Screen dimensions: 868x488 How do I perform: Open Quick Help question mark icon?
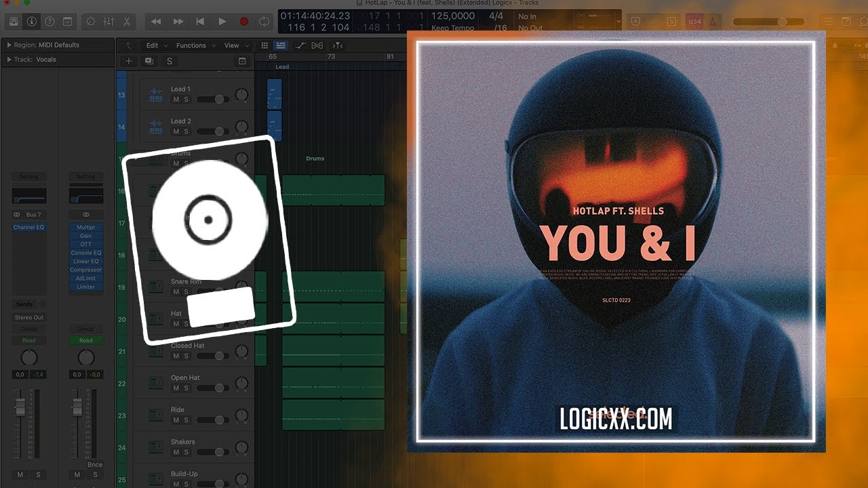pos(50,22)
